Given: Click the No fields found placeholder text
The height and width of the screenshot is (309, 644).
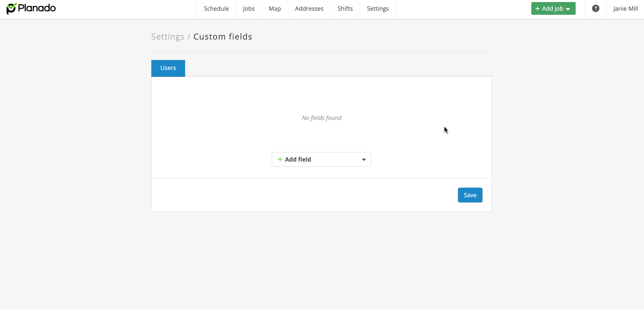Looking at the screenshot, I should tap(321, 118).
